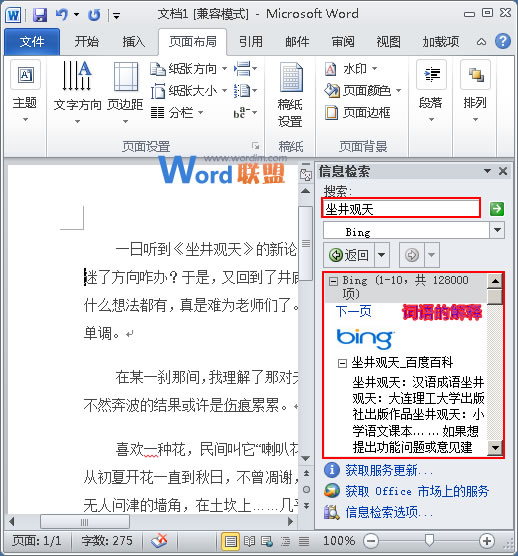
Task: Undo the last action in the quick access toolbar
Action: pos(62,15)
